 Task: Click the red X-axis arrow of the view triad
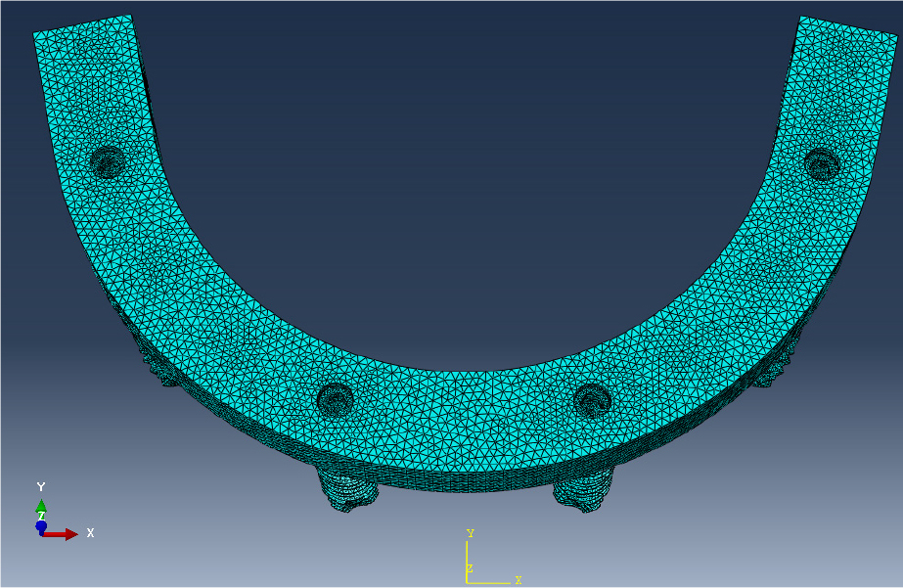tap(61, 534)
